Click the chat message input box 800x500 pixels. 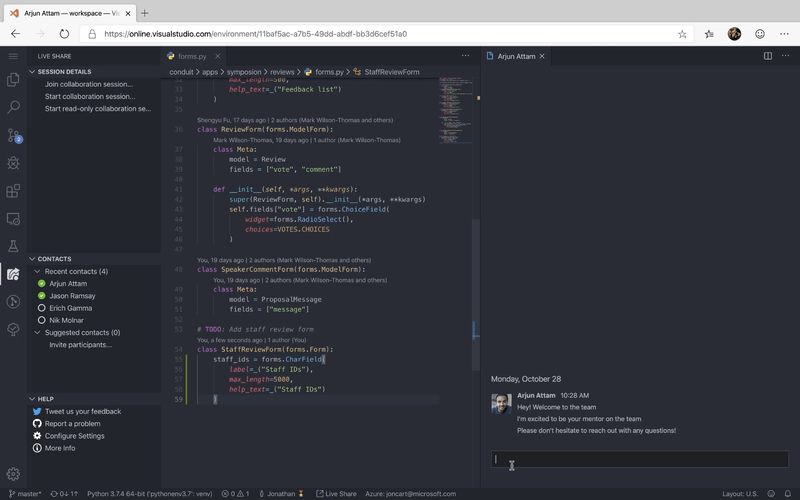[640, 459]
